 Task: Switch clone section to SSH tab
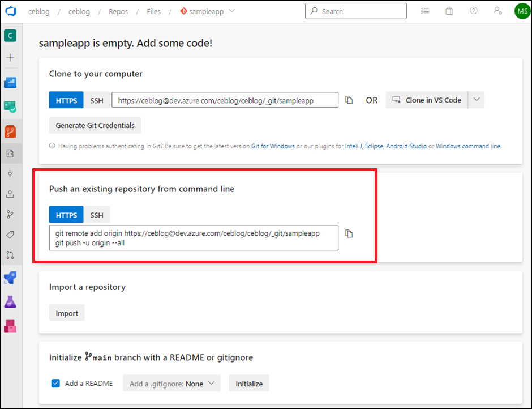coord(97,100)
